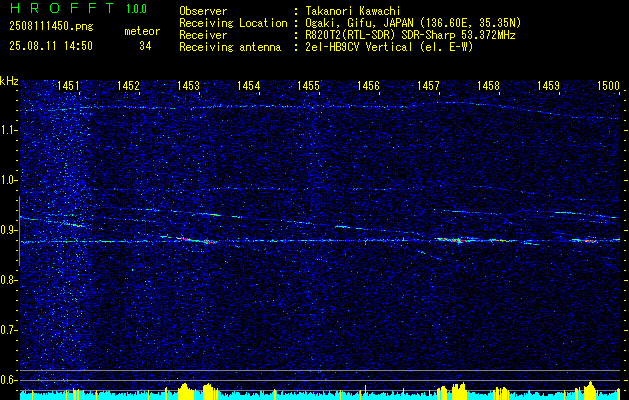This screenshot has width=629, height=400.
Task: Click the 0.8 kHz axis label
Action: point(9,280)
